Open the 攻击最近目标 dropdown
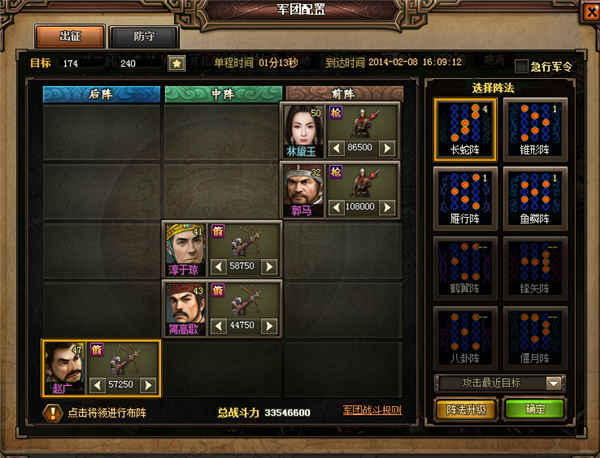This screenshot has width=600, height=458. 554,383
